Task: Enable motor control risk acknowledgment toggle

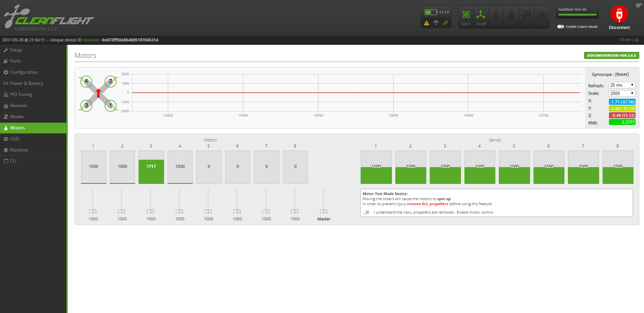Action: [x=366, y=212]
